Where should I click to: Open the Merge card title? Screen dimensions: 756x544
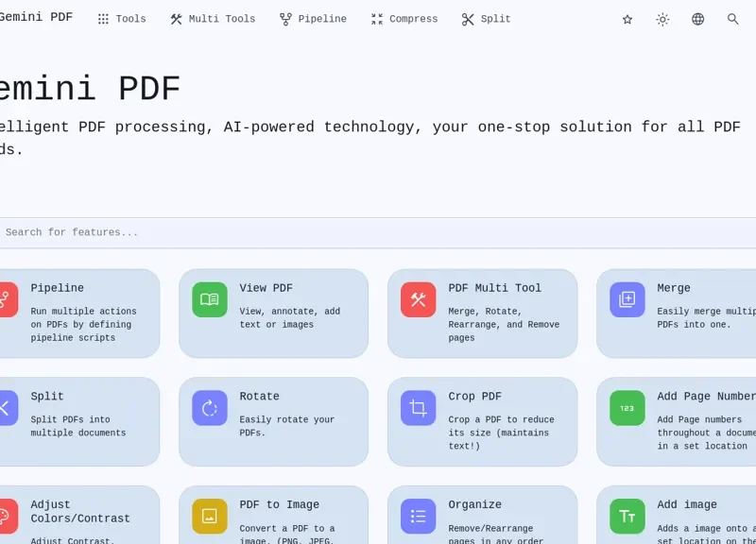[x=674, y=288]
